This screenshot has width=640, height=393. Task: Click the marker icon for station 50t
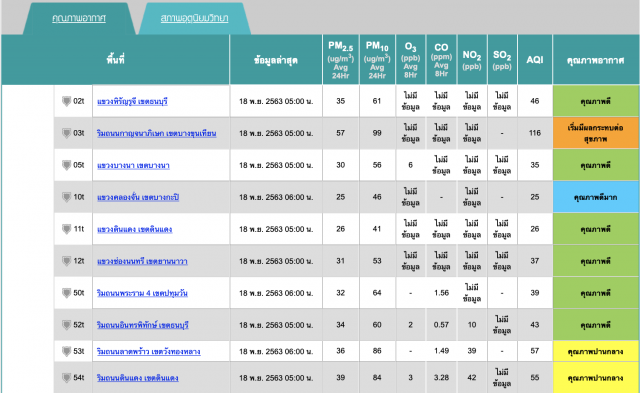pos(67,293)
